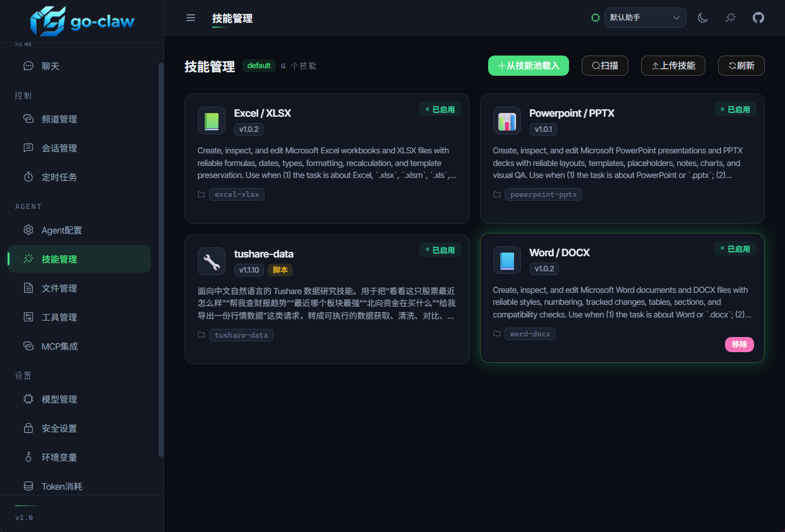Click the 已启用 badge on tushare-data
Viewport: 785px width, 532px height.
(441, 250)
